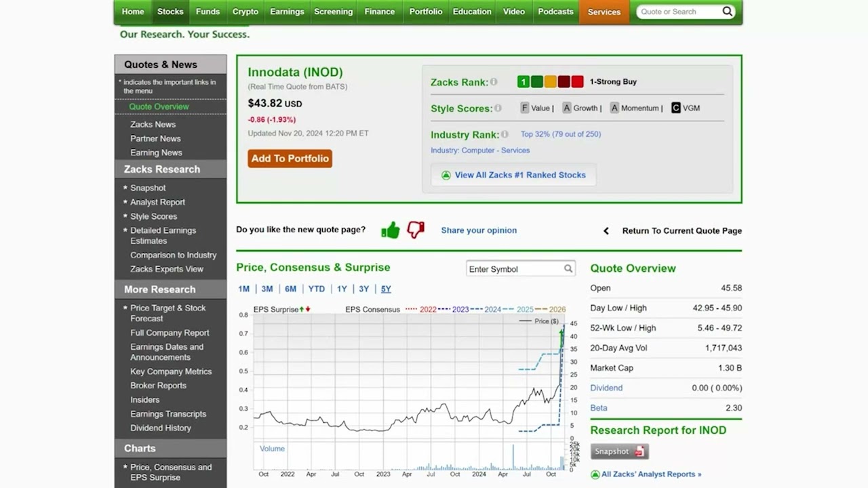Open the Industry: Computer - Services link
Viewport: 868px width, 488px height.
480,150
